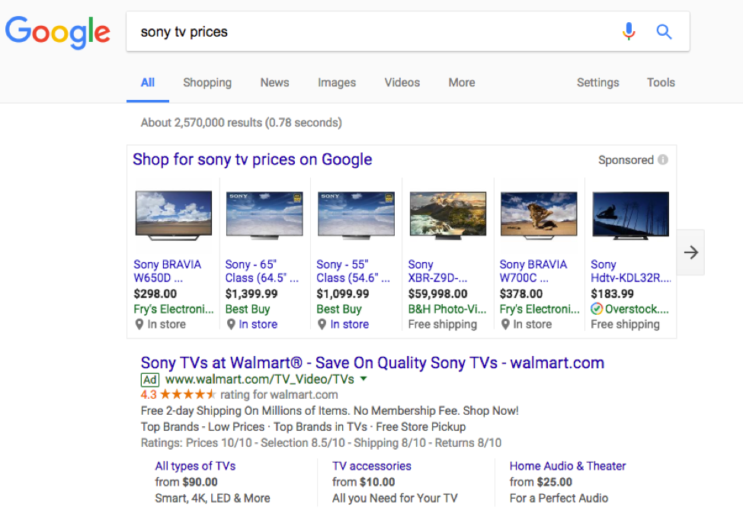Open Home Audio & Theater sitelink
Screen dimensions: 743x520
568,466
